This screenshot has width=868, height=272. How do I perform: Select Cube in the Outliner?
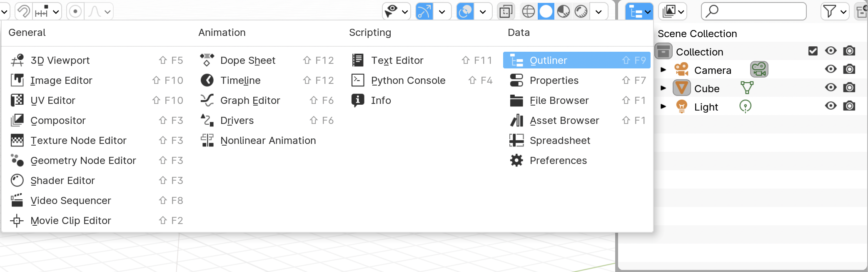point(707,88)
